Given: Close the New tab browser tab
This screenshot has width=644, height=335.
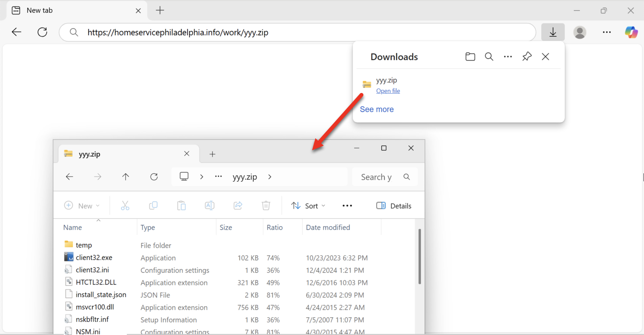Looking at the screenshot, I should (x=138, y=11).
